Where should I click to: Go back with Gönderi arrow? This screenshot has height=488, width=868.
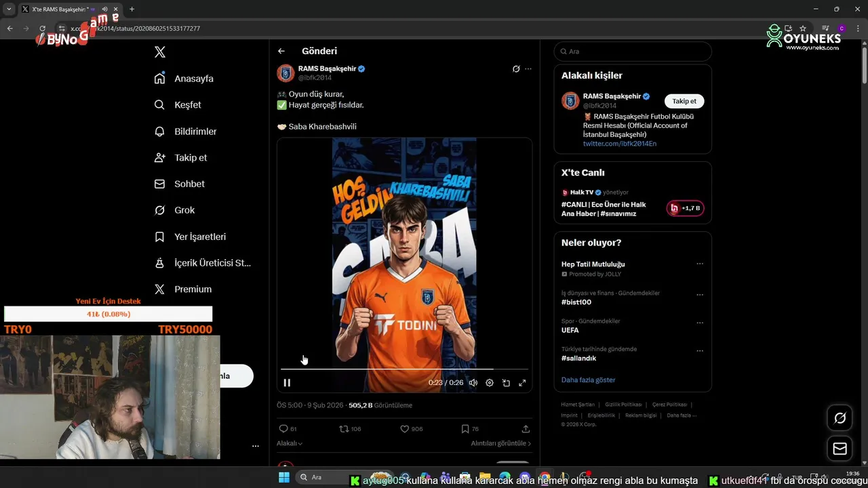281,51
